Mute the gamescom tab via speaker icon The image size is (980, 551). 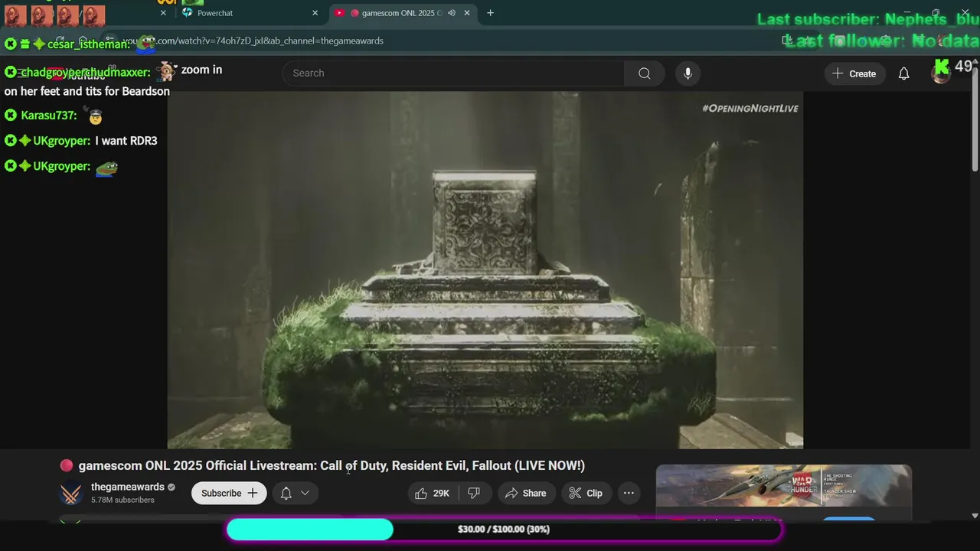pos(452,13)
